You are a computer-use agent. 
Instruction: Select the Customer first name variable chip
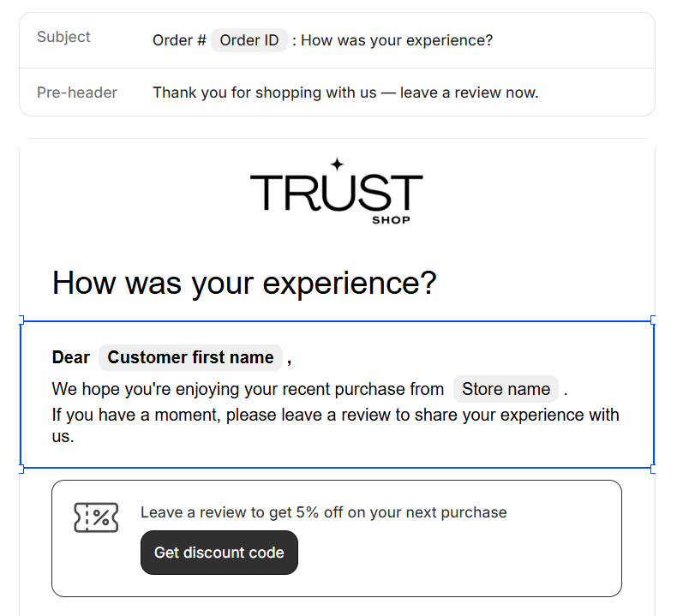[x=190, y=357]
